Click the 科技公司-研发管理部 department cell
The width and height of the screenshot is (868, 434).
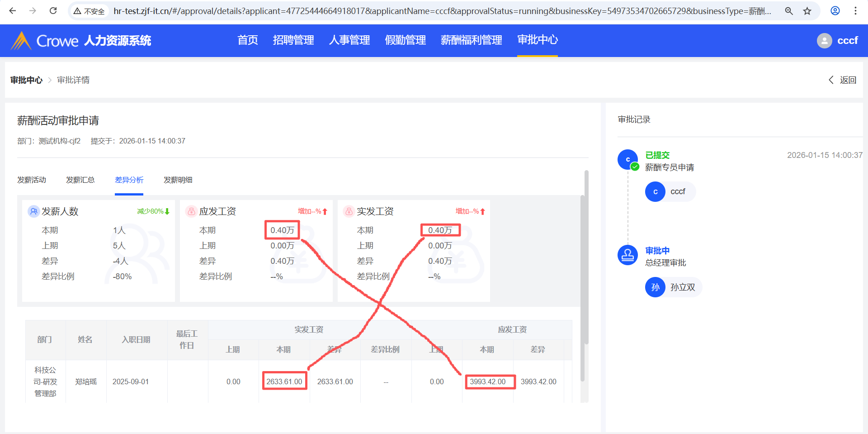click(45, 382)
